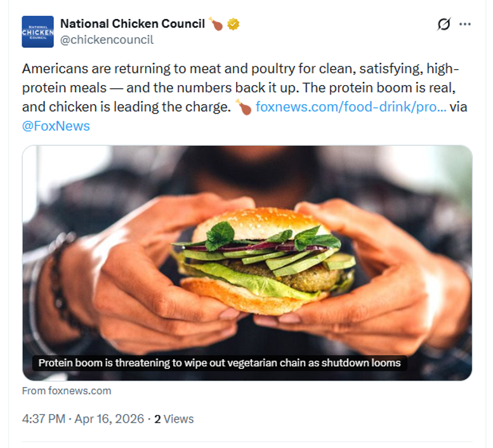This screenshot has width=493, height=448.
Task: Click the 'Apr 16, 2026' date
Action: [x=110, y=419]
